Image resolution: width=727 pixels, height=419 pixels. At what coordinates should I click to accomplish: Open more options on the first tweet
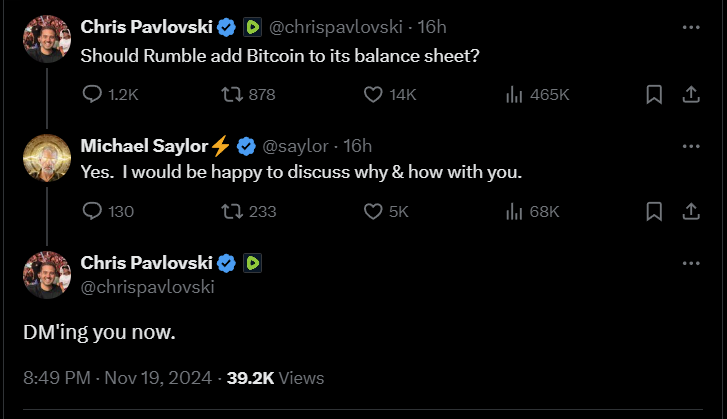[690, 27]
